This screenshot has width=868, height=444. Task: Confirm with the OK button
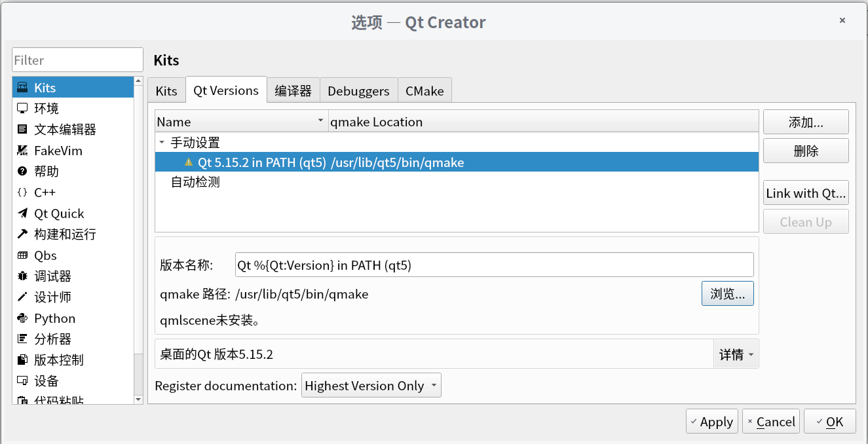tap(830, 422)
